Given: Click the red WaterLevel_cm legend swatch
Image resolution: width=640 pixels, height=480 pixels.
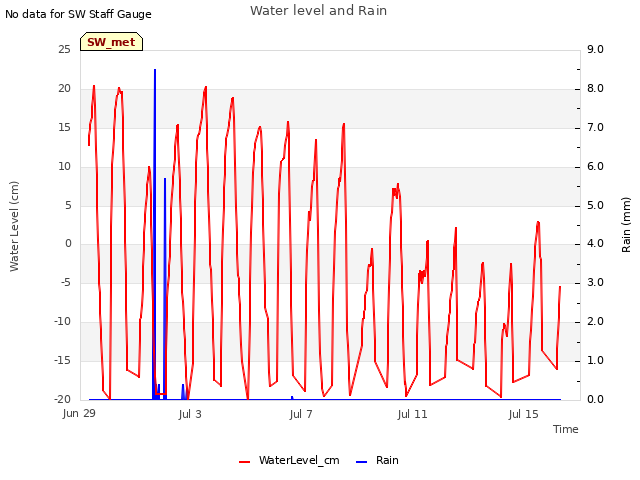Looking at the screenshot, I should click(244, 462).
